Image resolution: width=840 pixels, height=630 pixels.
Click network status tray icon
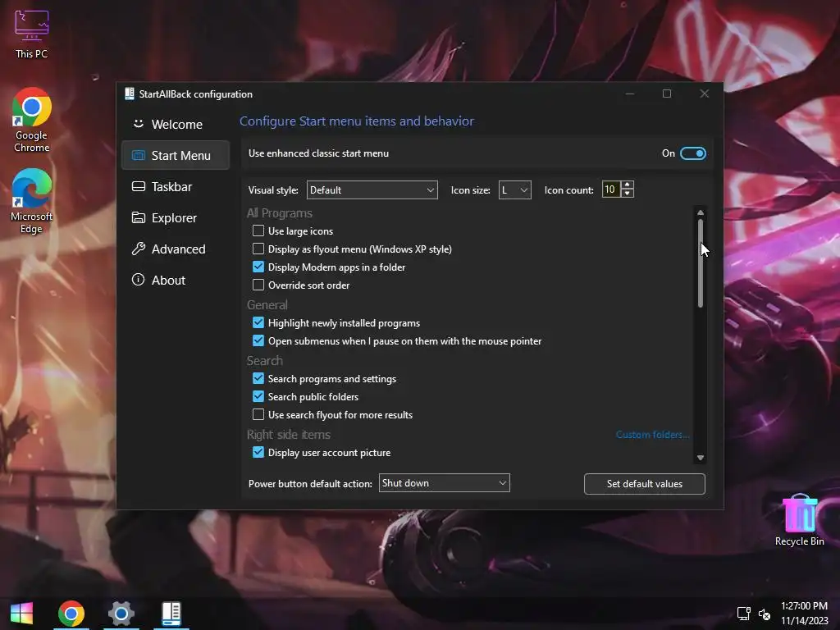[743, 614]
